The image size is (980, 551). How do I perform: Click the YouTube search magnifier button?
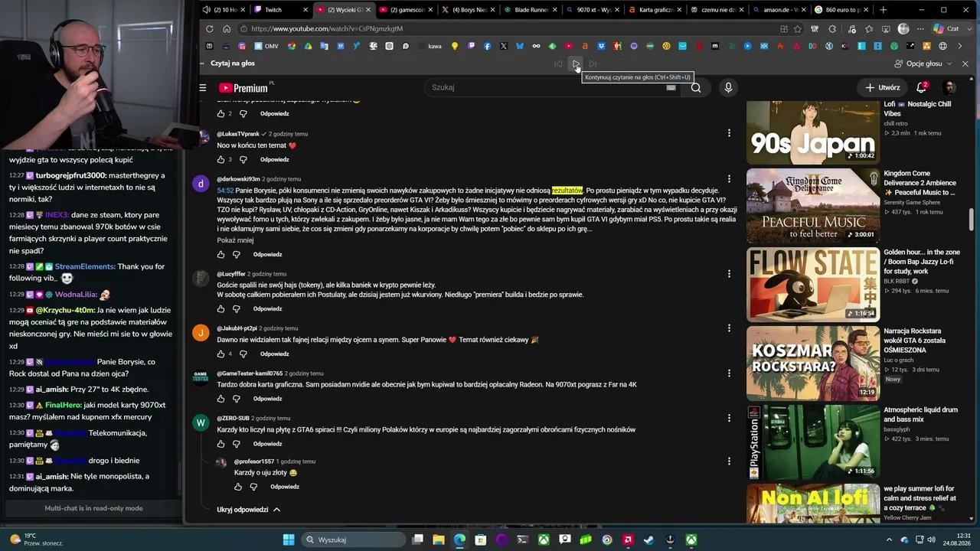[695, 87]
